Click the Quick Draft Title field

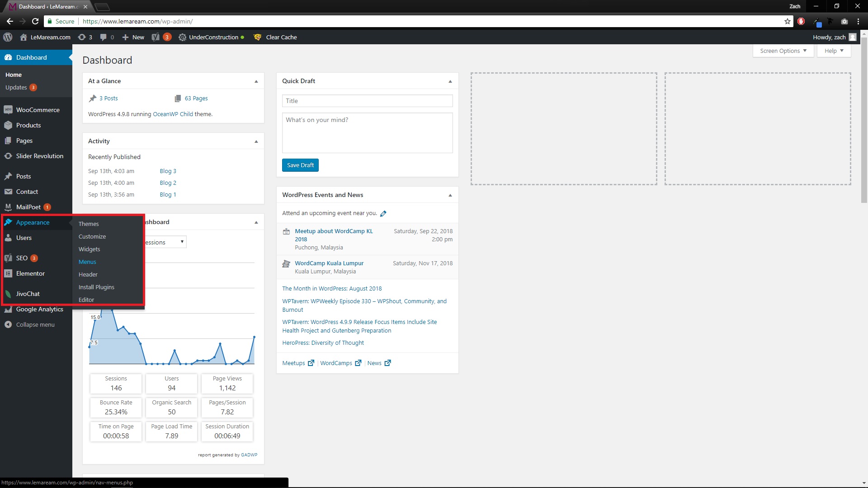pyautogui.click(x=367, y=101)
